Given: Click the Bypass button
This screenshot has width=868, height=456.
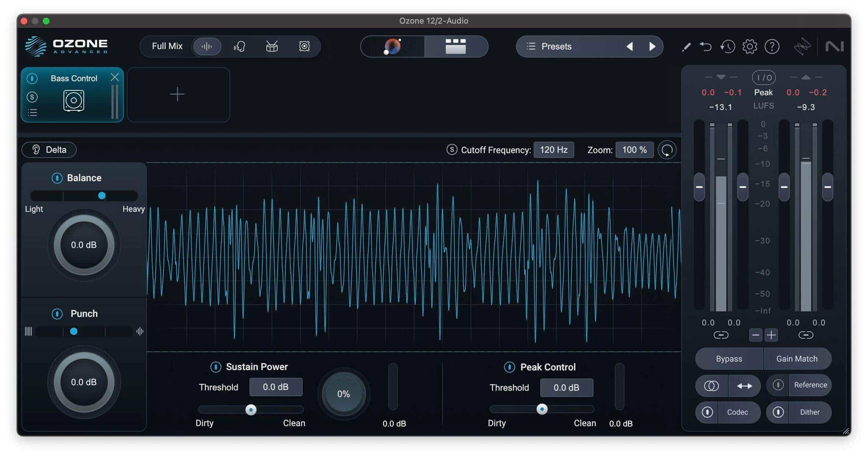Looking at the screenshot, I should (x=729, y=359).
